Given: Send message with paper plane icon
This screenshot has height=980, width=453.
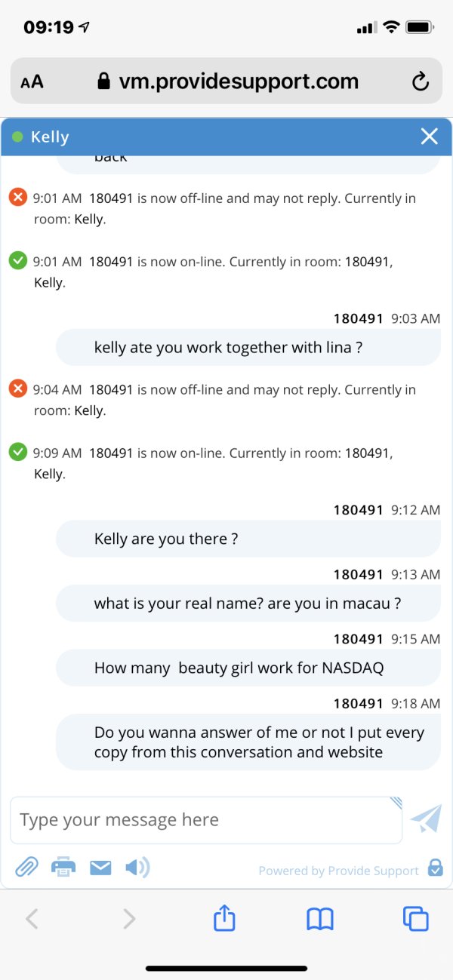Looking at the screenshot, I should (x=426, y=819).
